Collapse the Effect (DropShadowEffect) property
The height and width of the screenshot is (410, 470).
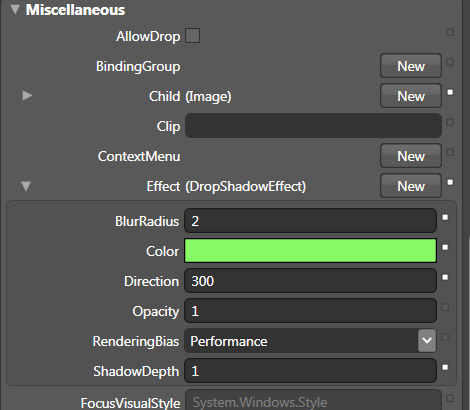pos(26,186)
